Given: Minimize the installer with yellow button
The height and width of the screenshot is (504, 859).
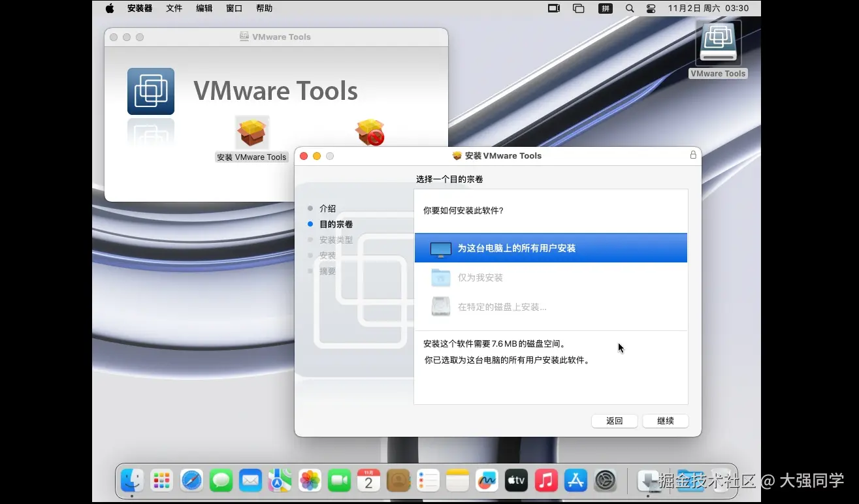Looking at the screenshot, I should click(x=317, y=156).
